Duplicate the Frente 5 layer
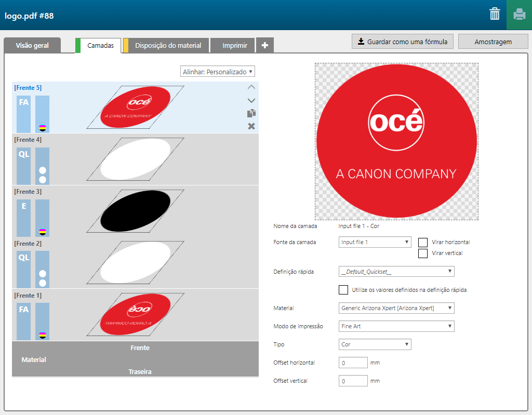532x415 pixels. click(251, 113)
